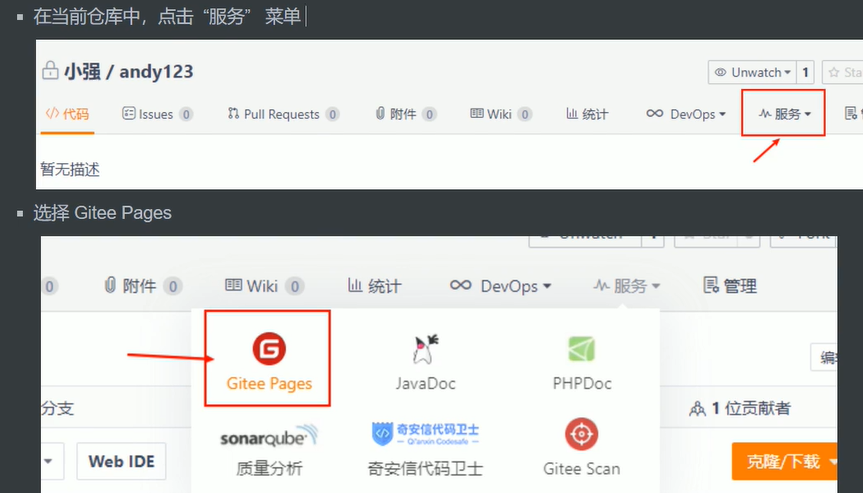This screenshot has width=863, height=493.
Task: Click the 分支 label
Action: tap(58, 408)
